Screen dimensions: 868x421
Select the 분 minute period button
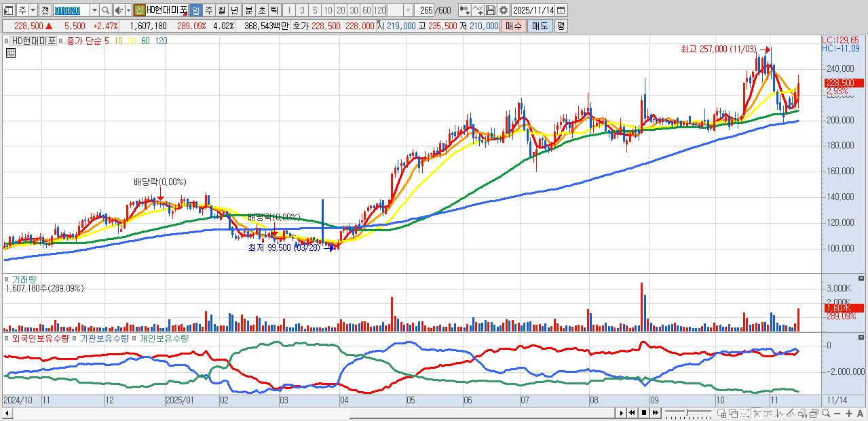248,10
